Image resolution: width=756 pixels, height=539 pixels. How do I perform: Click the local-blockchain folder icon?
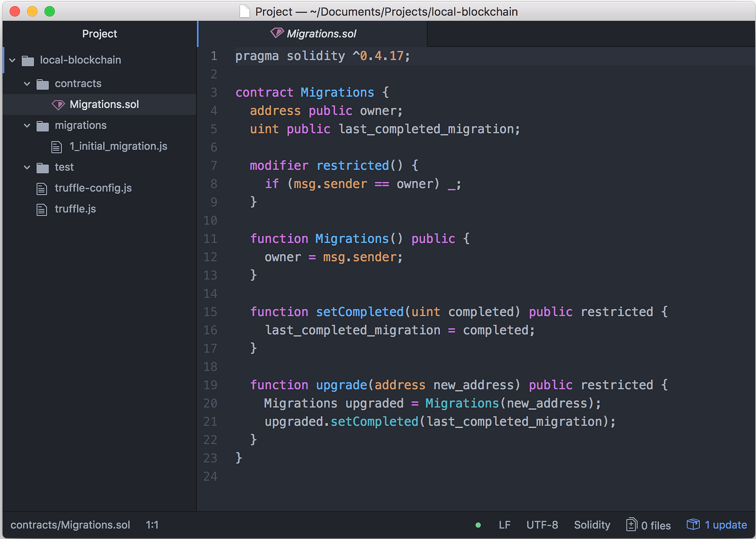28,60
